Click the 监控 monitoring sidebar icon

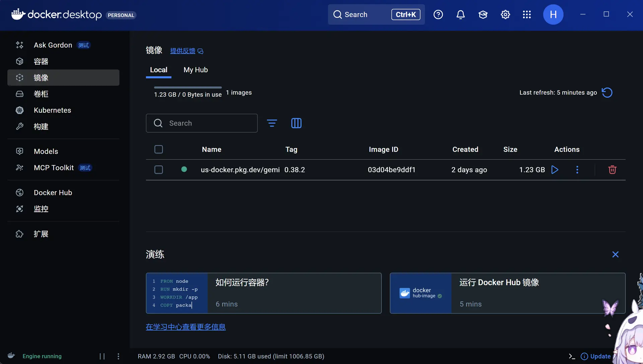coord(20,209)
